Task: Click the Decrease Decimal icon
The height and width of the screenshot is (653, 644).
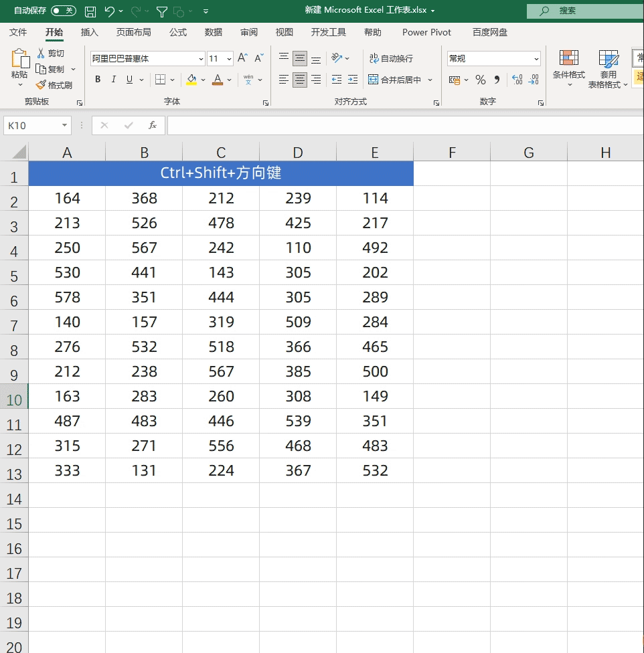Action: [534, 80]
